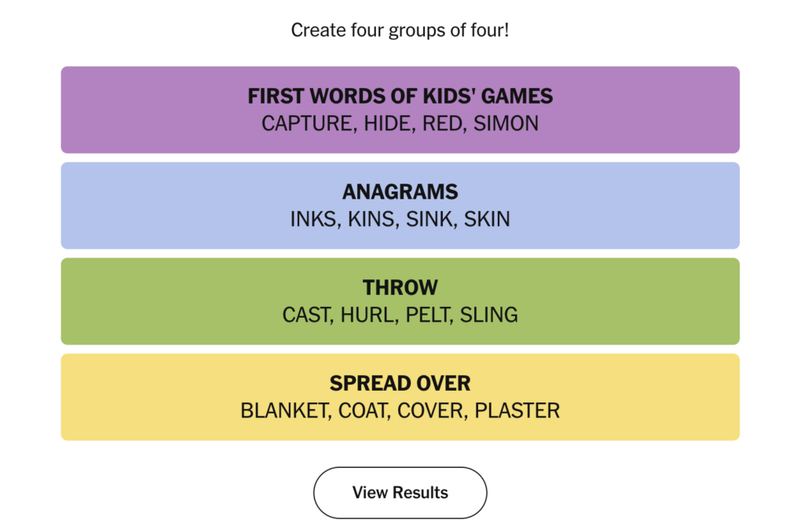
Task: Click the word SIMON in the purple group
Action: pos(506,123)
